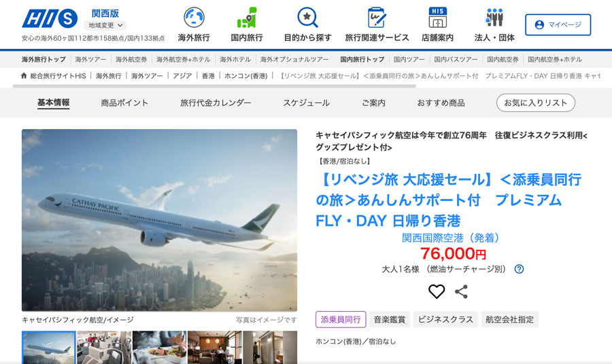Open 旅行関連サービス clipboard icon

point(377,18)
